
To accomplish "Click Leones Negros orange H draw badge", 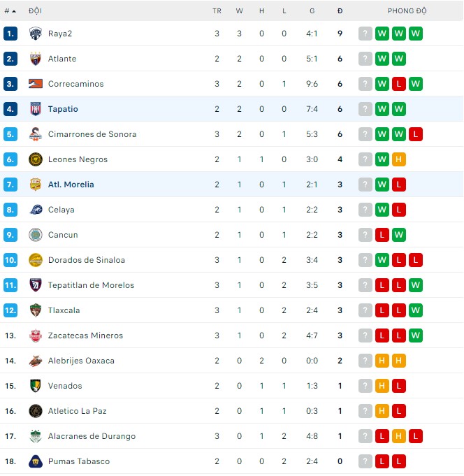I will coord(399,159).
